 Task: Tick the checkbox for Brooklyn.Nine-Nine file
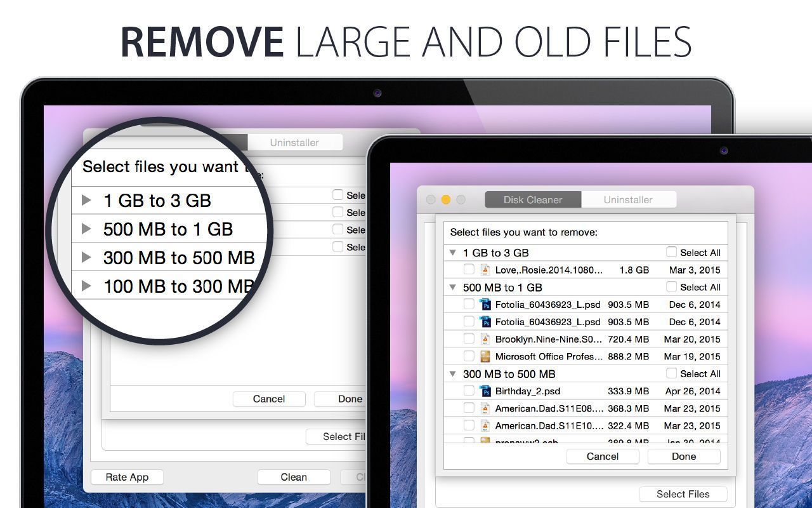click(469, 338)
